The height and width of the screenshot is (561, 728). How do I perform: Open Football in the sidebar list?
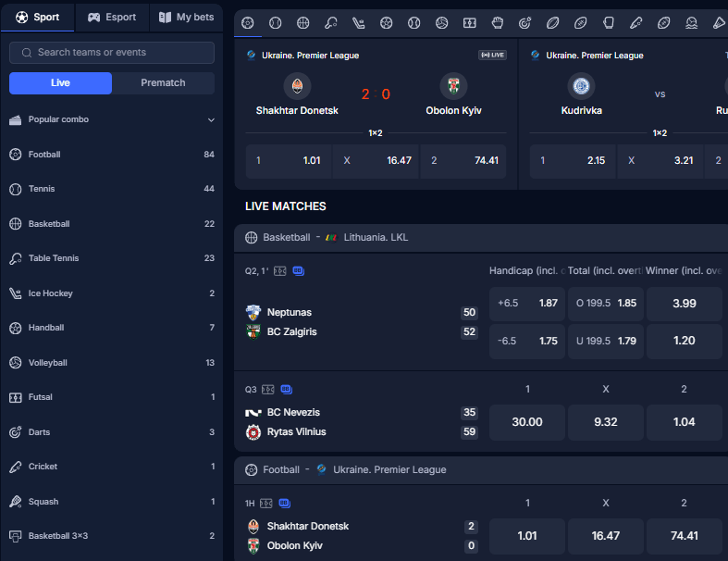tap(112, 155)
